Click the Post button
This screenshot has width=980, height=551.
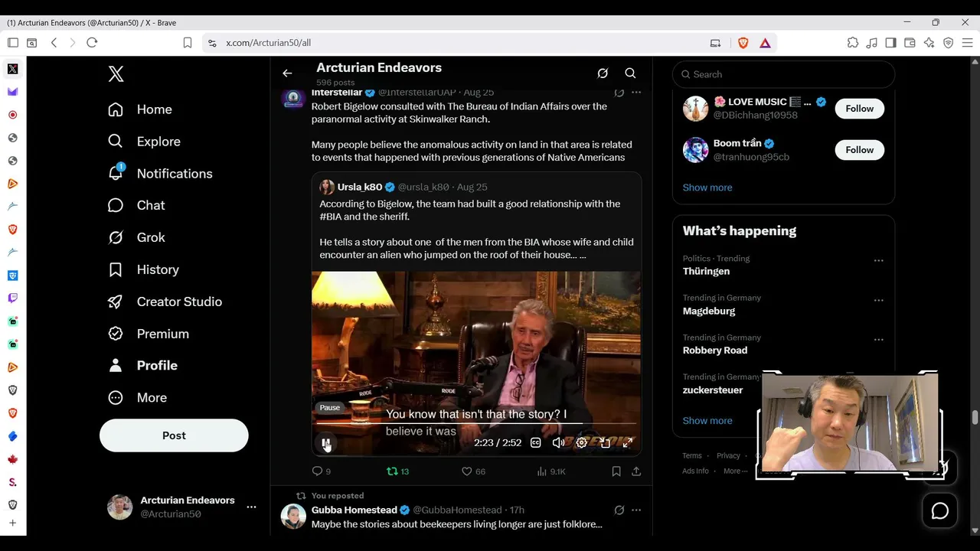point(174,435)
